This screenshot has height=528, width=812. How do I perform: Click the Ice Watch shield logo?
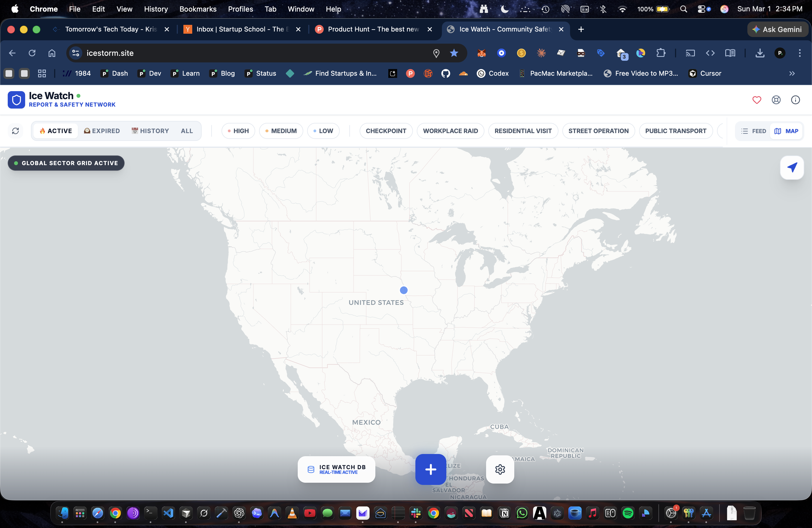tap(16, 100)
